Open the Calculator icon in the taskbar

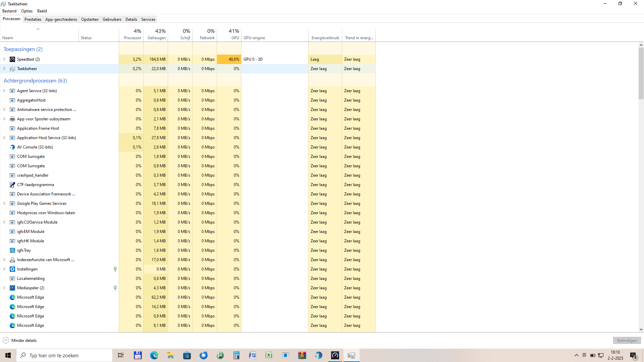pyautogui.click(x=236, y=355)
